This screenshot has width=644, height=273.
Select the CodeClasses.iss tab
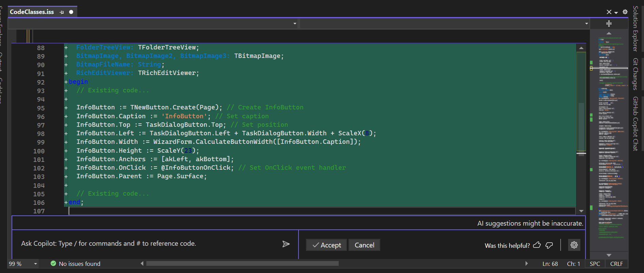32,12
